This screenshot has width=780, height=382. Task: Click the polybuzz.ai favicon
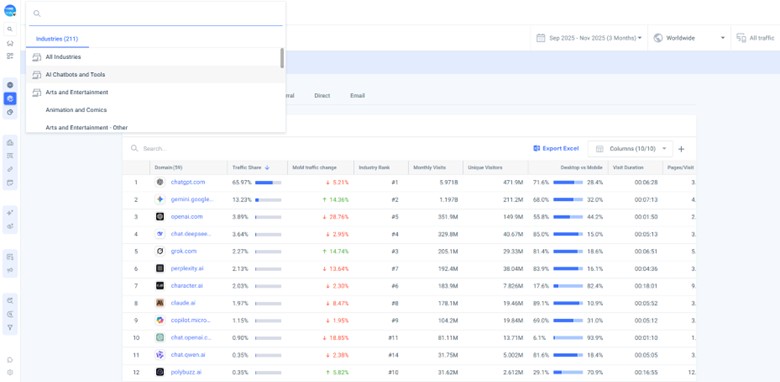[160, 372]
